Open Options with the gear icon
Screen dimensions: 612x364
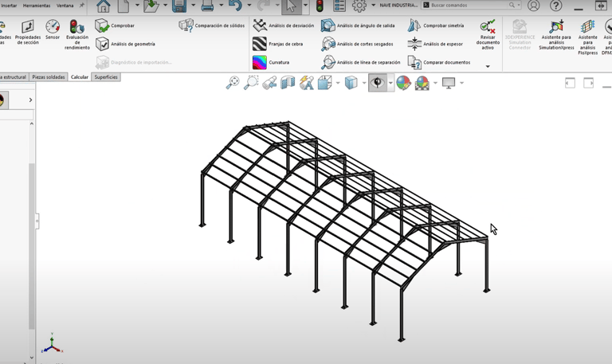359,6
